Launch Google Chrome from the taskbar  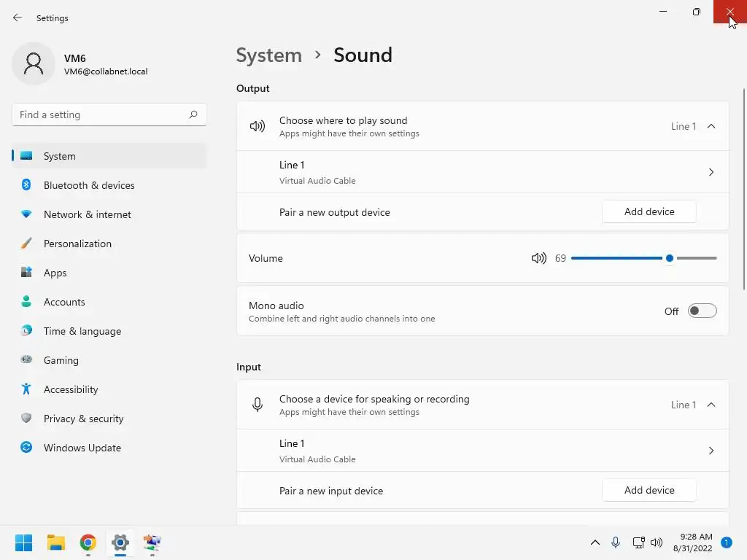click(x=88, y=542)
